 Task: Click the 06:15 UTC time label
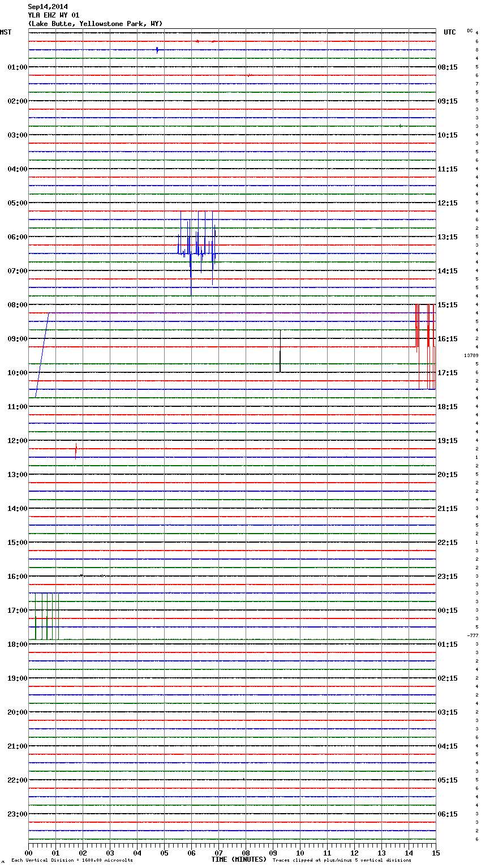[448, 814]
